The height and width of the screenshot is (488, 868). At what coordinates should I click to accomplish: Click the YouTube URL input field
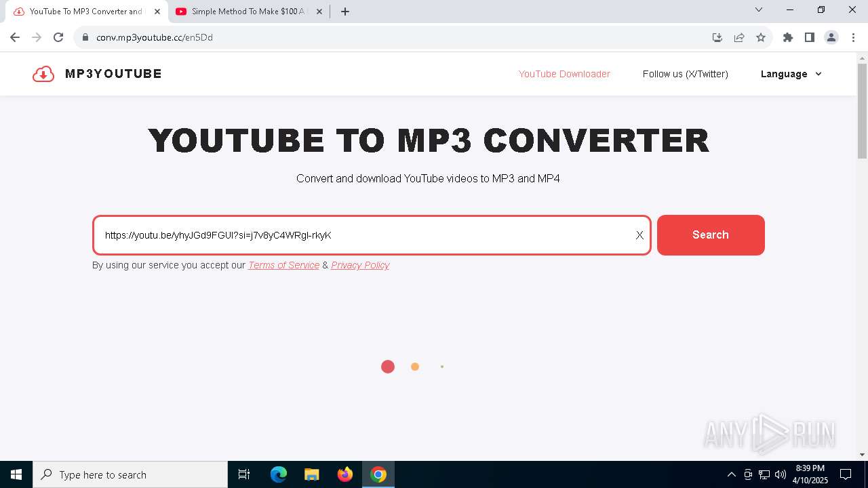[372, 235]
